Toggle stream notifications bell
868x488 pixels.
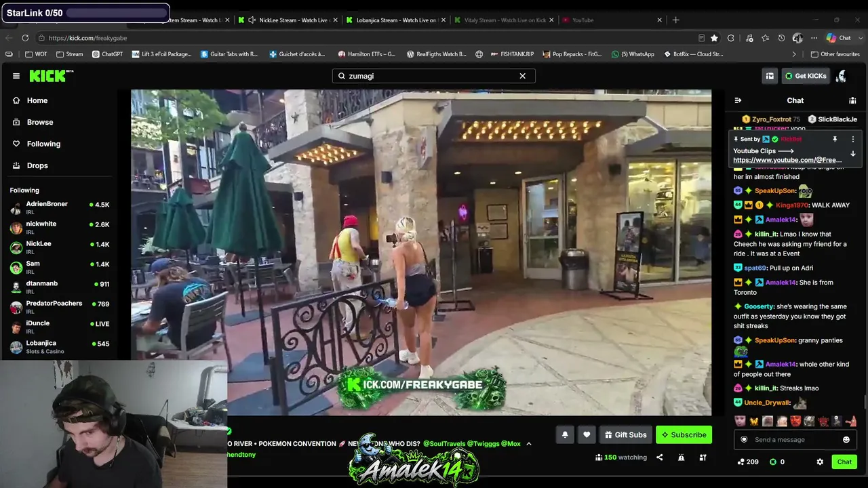tap(565, 434)
